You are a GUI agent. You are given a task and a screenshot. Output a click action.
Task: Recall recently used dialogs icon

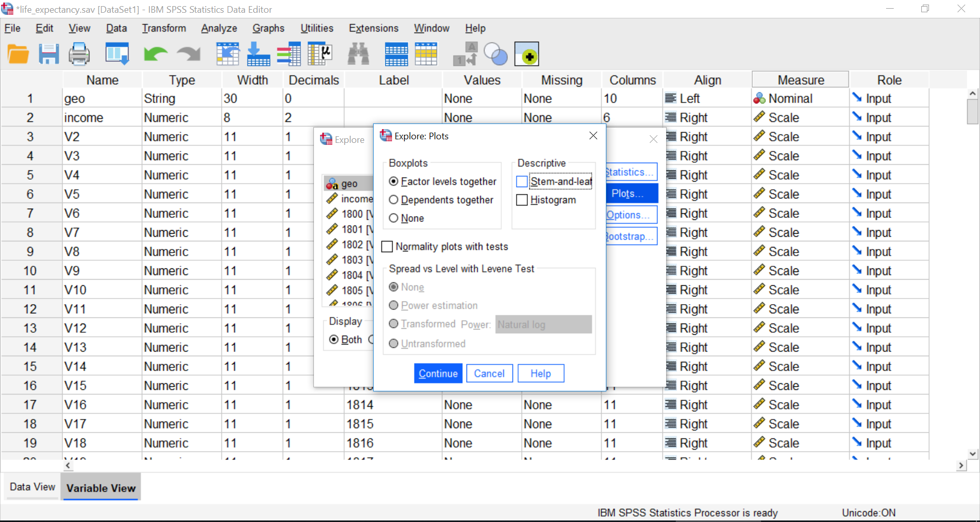tap(117, 54)
